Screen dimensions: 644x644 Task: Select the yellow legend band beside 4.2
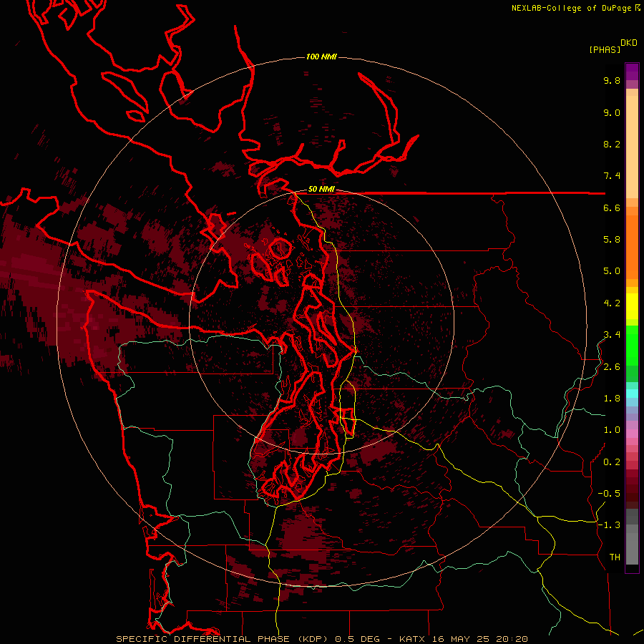pos(632,306)
